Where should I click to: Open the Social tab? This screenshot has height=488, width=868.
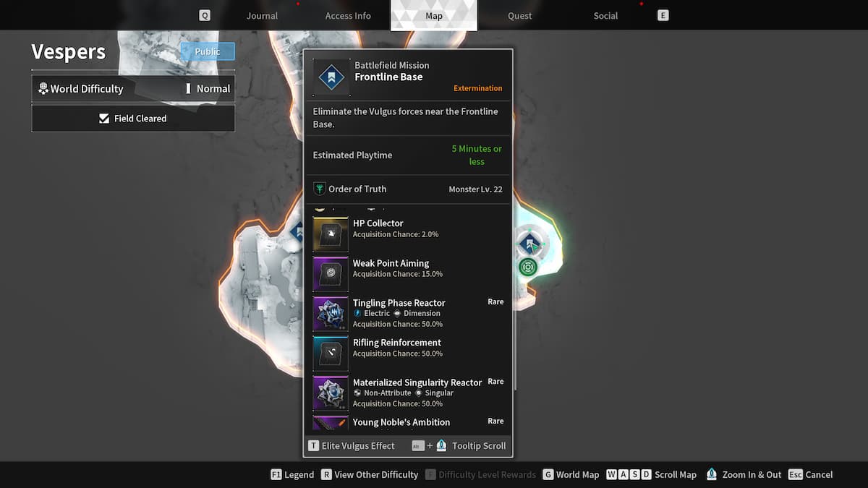click(605, 16)
